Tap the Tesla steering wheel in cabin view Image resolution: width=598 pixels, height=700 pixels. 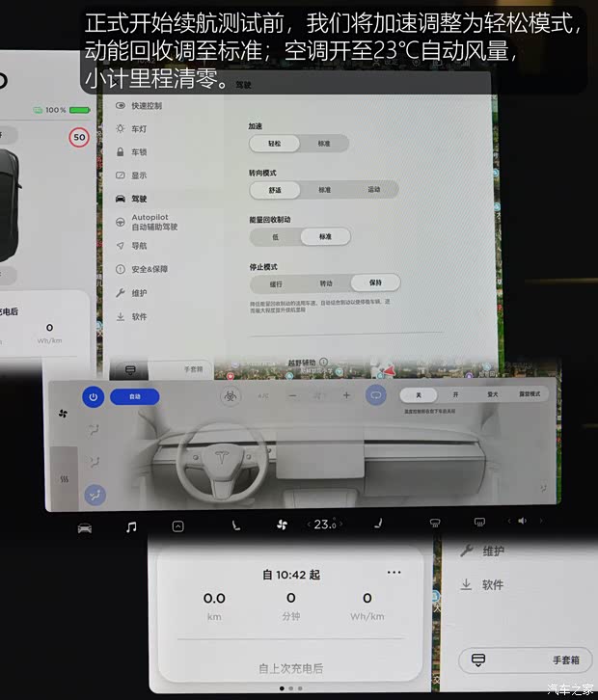222,461
